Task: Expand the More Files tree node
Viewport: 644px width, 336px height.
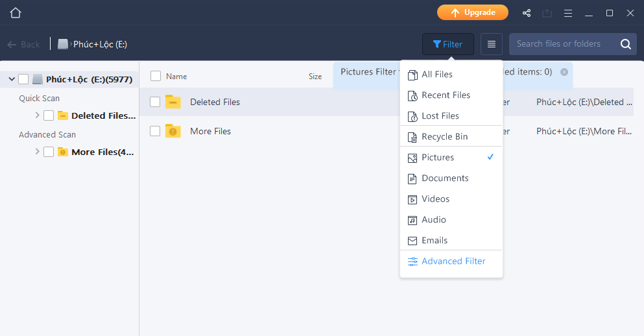Action: pyautogui.click(x=37, y=152)
